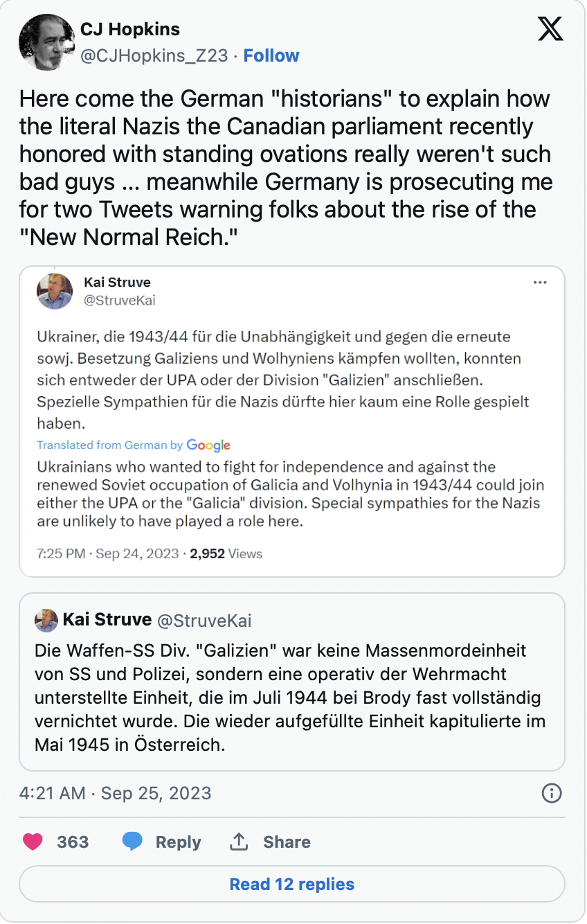587x924 pixels.
Task: Click small Kai Struve avatar in quoted tweet
Action: pos(46,620)
